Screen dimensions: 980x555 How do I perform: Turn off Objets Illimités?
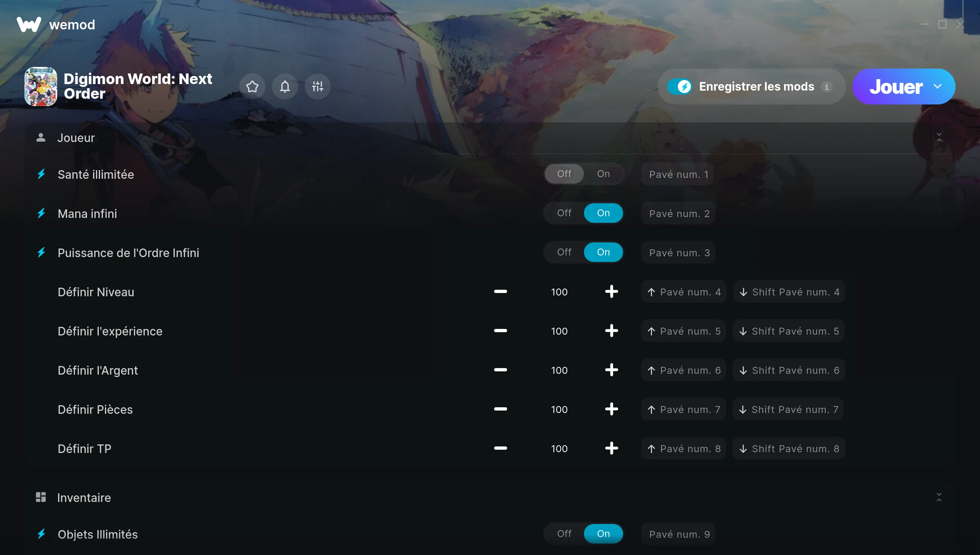[564, 534]
